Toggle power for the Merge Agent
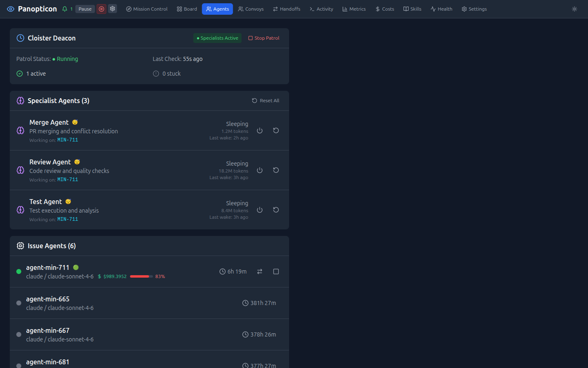 click(260, 130)
